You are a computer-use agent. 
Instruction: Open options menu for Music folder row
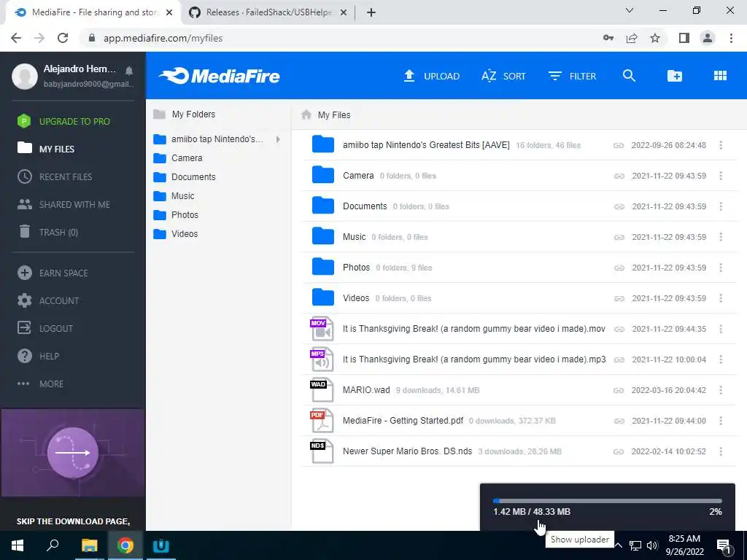pyautogui.click(x=721, y=237)
